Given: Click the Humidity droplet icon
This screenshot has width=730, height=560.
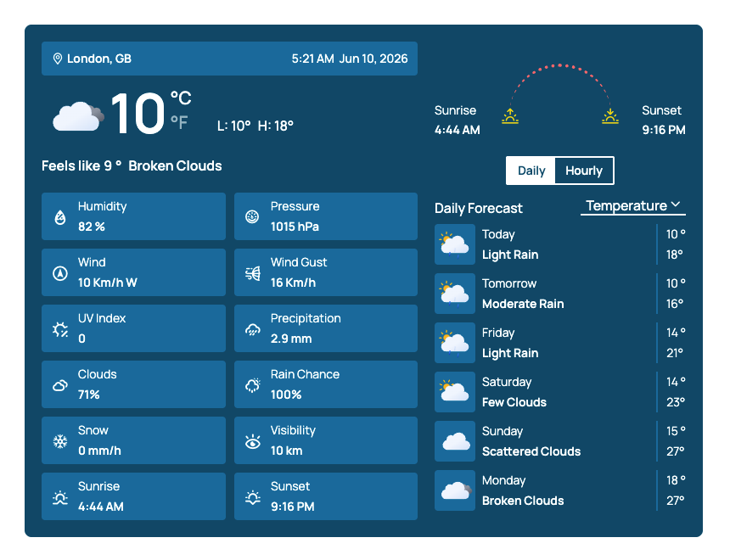Looking at the screenshot, I should click(60, 217).
